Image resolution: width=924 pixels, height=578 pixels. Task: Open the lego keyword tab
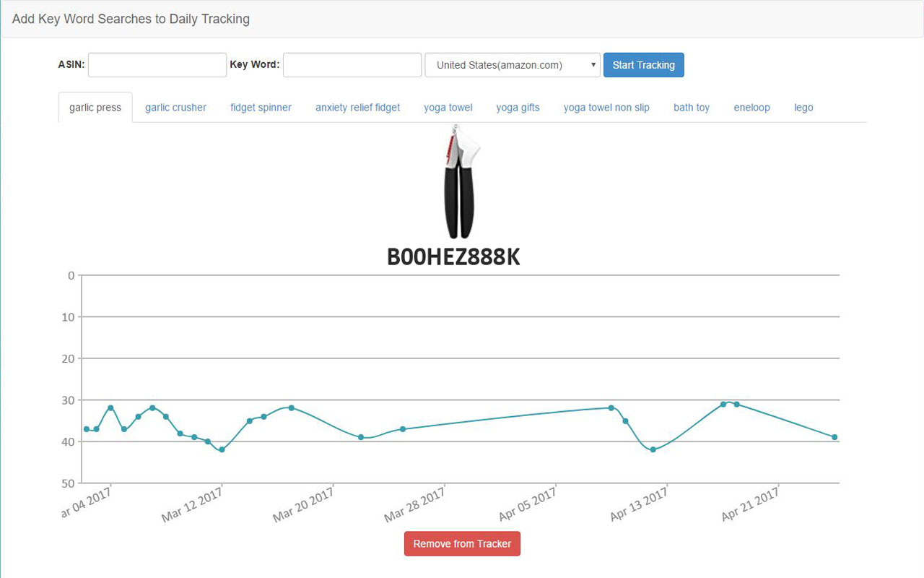[x=803, y=107]
